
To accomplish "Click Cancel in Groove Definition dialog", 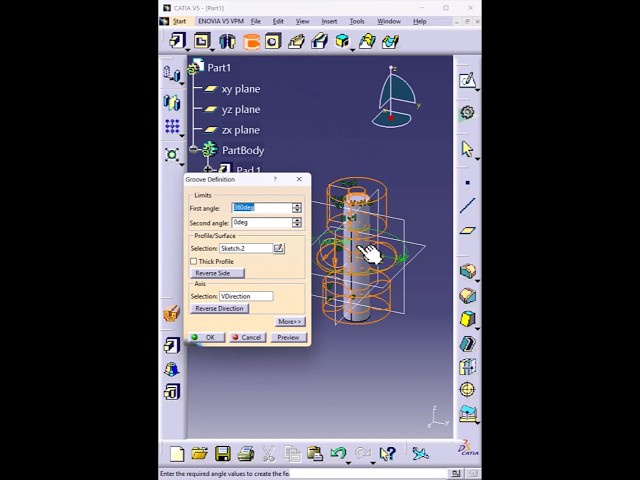I will click(247, 337).
